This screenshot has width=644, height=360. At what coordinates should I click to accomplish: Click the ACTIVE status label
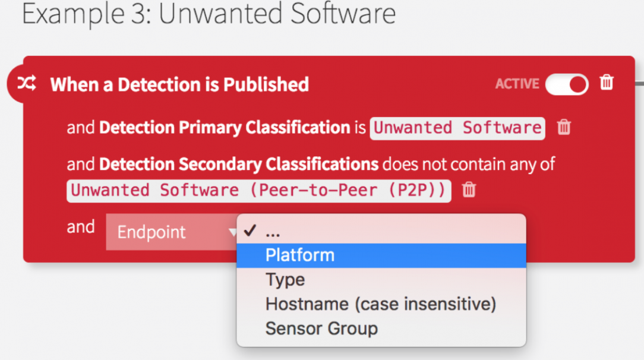point(517,84)
